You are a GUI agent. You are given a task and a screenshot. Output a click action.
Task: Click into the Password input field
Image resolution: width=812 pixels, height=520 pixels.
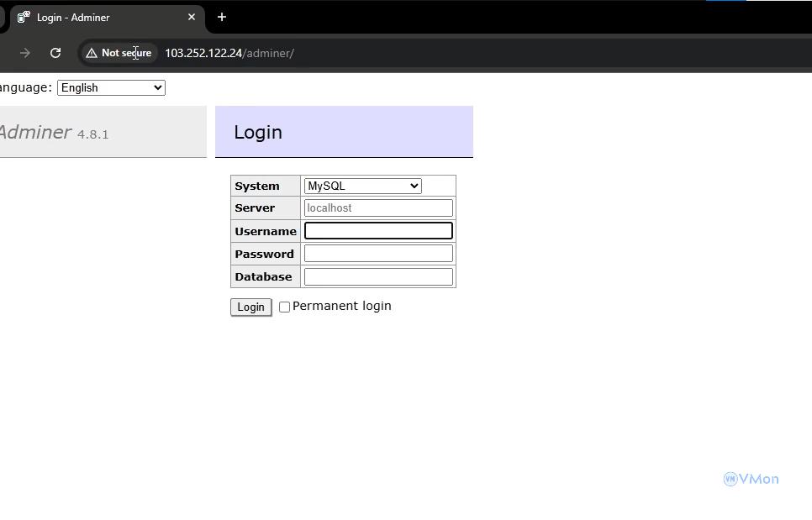pyautogui.click(x=378, y=254)
